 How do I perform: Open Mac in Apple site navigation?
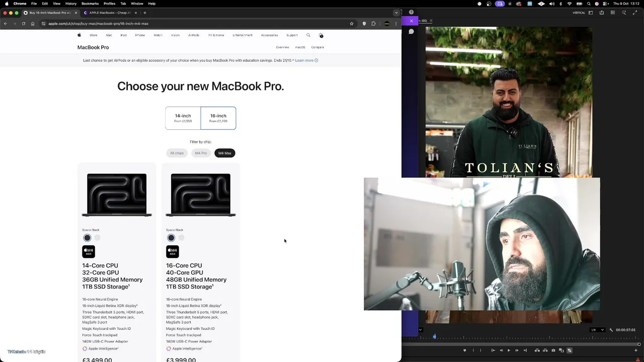[109, 35]
